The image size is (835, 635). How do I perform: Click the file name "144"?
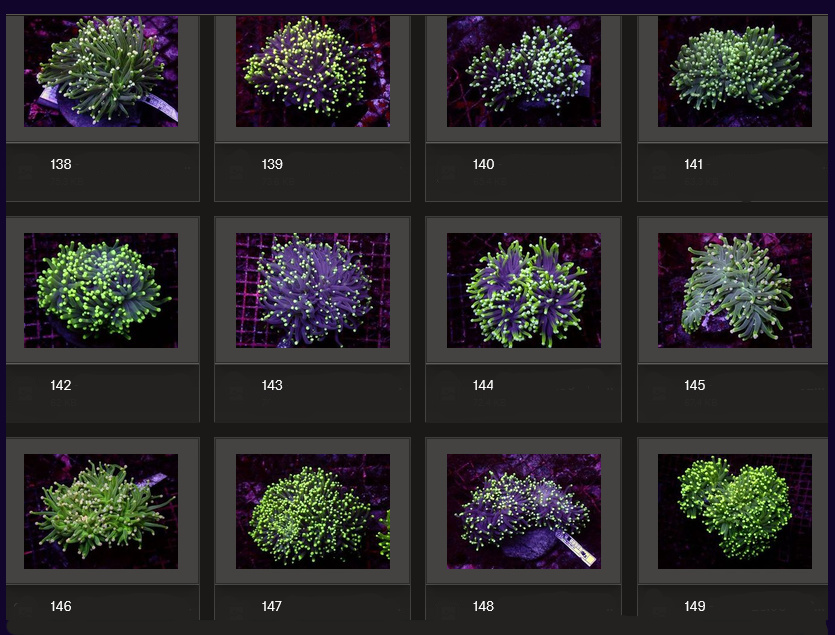483,385
